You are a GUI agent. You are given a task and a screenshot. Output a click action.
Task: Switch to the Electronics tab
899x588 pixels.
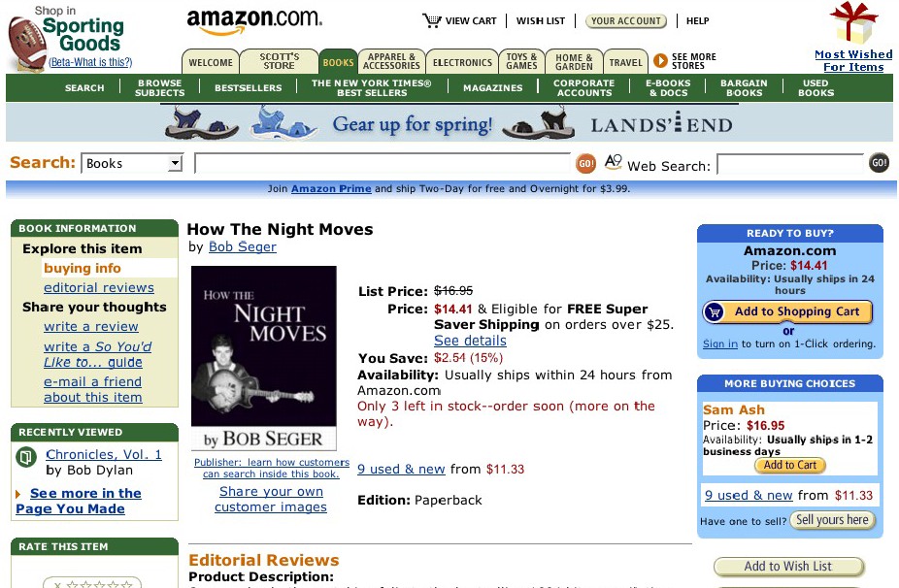coord(462,62)
